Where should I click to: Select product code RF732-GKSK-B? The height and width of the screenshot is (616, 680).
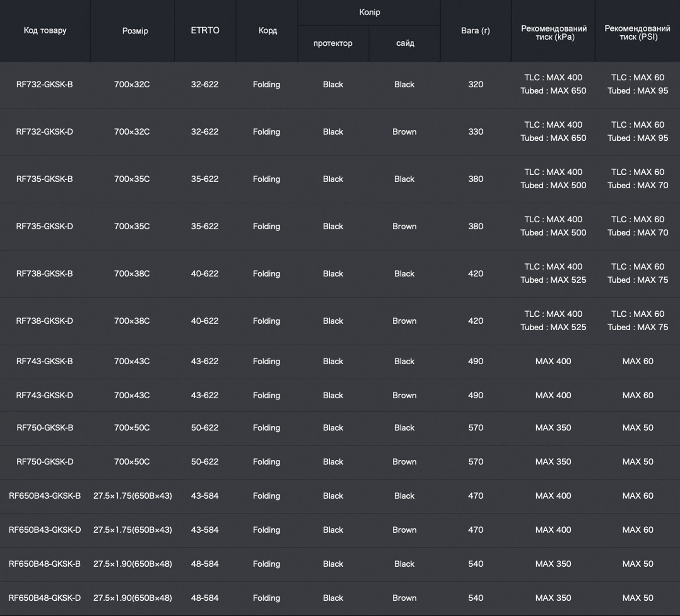tap(44, 84)
